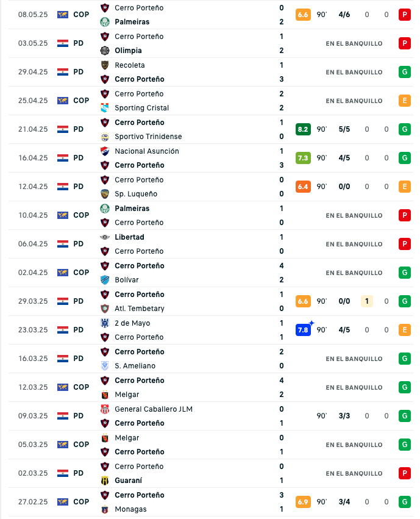The width and height of the screenshot is (420, 519).
Task: Click EN EL BANQUILLO label for Melgar 12.03.25
Action: click(354, 388)
